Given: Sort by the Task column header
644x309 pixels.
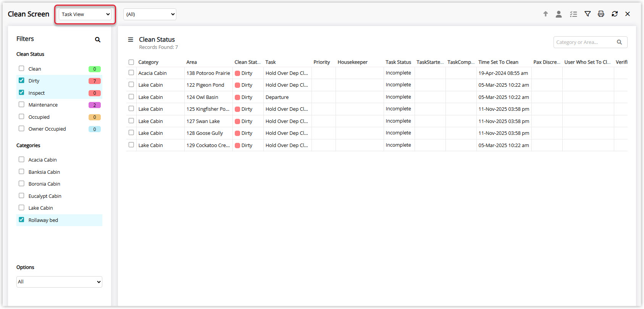Looking at the screenshot, I should click(270, 62).
